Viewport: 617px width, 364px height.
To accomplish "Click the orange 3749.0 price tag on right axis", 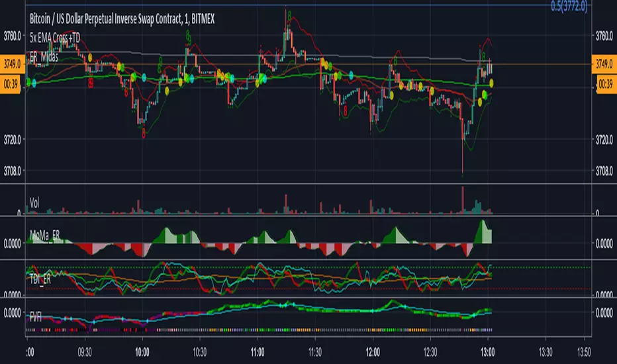I will click(604, 64).
